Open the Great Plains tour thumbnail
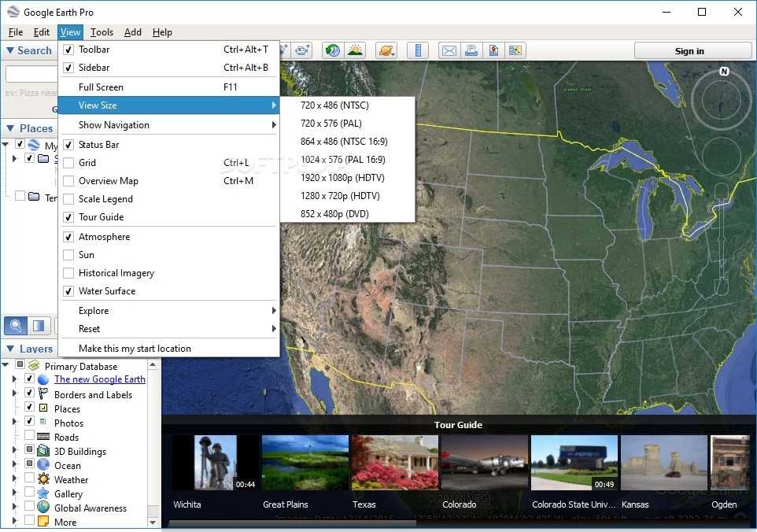This screenshot has width=757, height=532. (305, 463)
